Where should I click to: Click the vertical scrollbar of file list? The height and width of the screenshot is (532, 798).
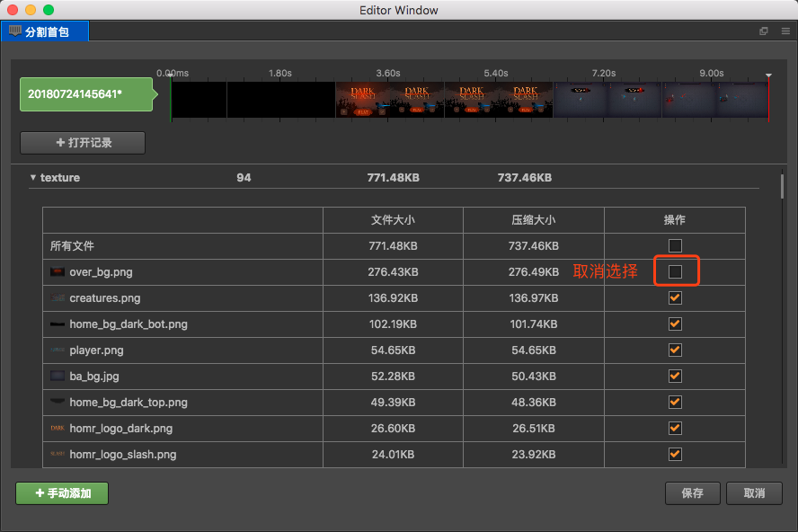(782, 186)
